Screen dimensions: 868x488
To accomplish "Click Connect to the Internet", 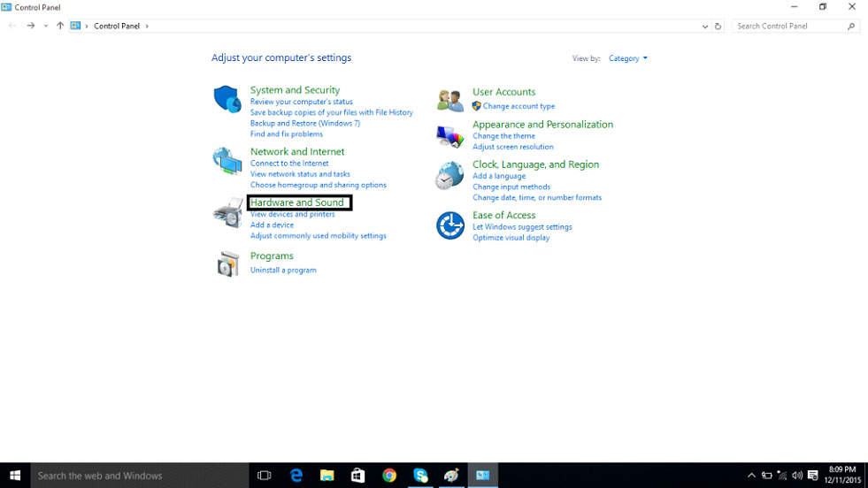I will coord(289,164).
